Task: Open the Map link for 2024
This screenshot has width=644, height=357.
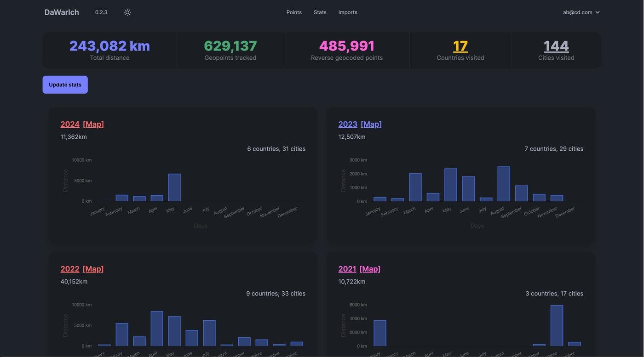Action: point(93,124)
